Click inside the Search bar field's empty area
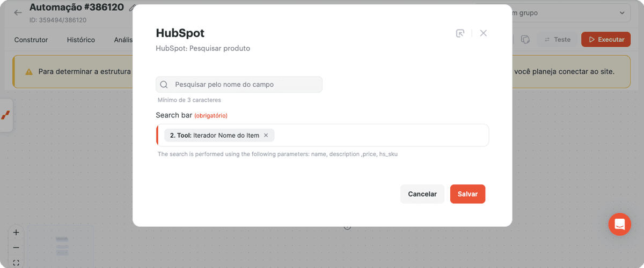Viewport: 644px width, 268px height. pos(381,135)
